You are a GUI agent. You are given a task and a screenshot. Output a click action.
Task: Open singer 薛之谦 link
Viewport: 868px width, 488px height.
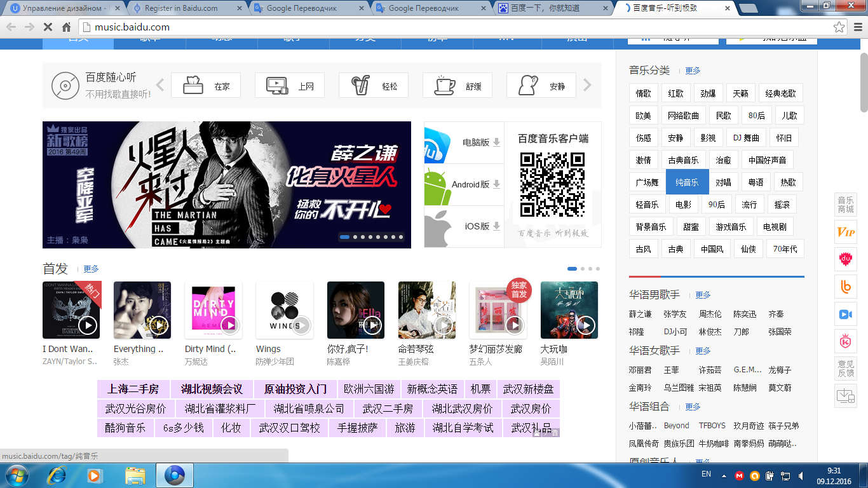(641, 314)
